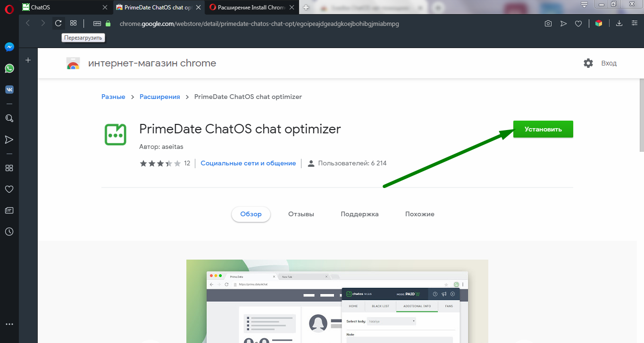The image size is (644, 343).
Task: Send page to My Flow from the address bar
Action: pyautogui.click(x=563, y=24)
